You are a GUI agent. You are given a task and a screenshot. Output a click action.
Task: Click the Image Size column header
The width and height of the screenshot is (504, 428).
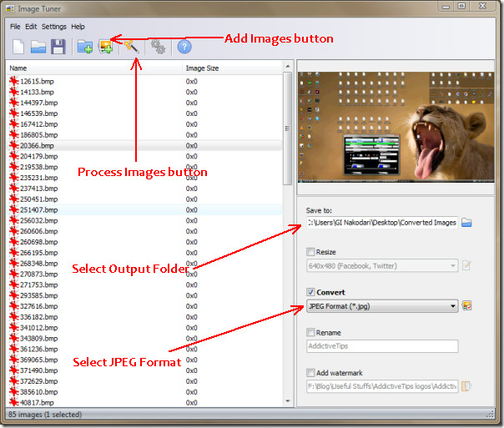(202, 68)
